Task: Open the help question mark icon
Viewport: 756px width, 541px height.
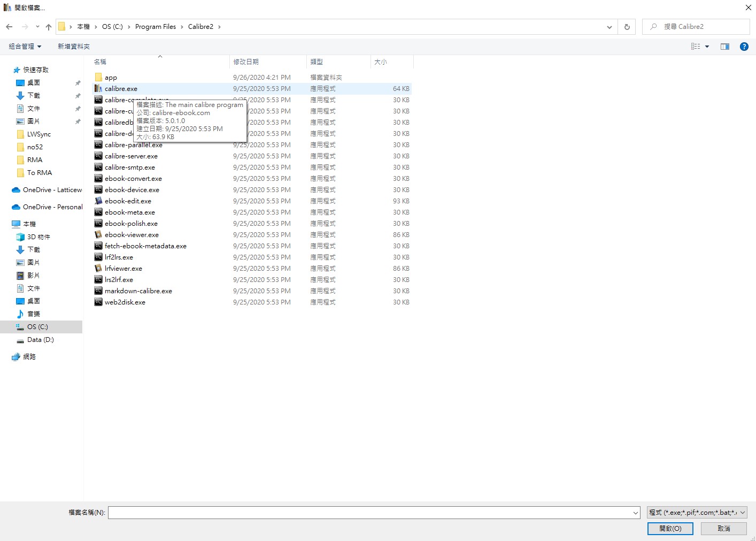Action: click(x=744, y=47)
